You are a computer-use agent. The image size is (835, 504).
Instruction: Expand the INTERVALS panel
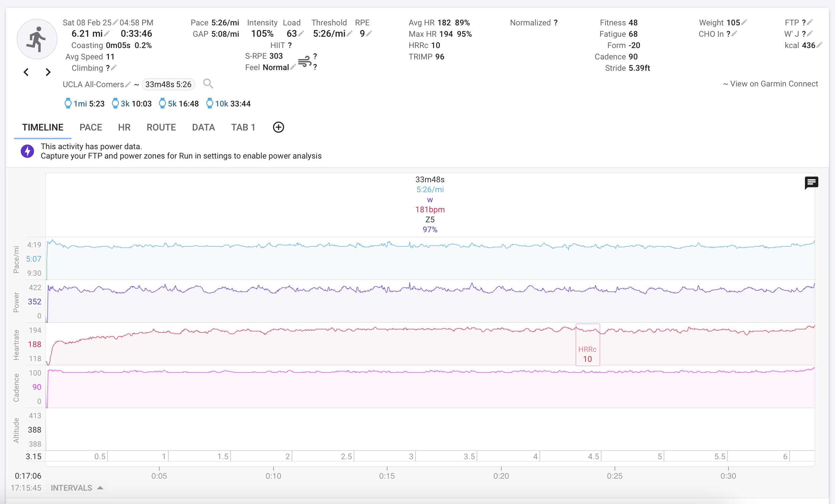click(x=76, y=488)
